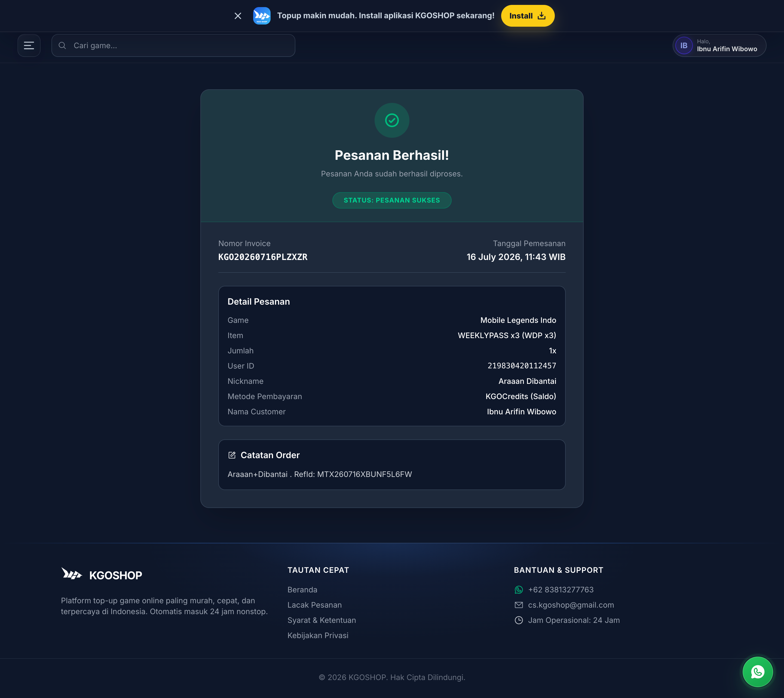Select the RefId MTX260716XBUNF5L6FW note
This screenshot has height=698, width=784.
tap(320, 474)
